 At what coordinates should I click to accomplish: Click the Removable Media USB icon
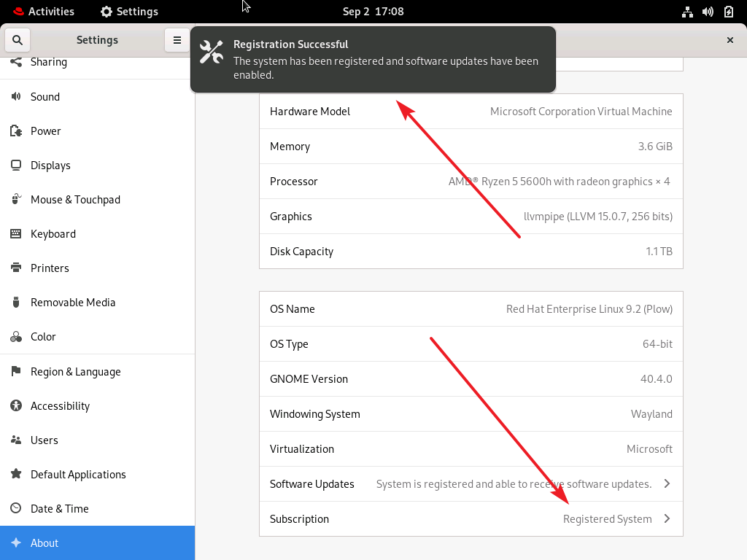click(x=16, y=303)
